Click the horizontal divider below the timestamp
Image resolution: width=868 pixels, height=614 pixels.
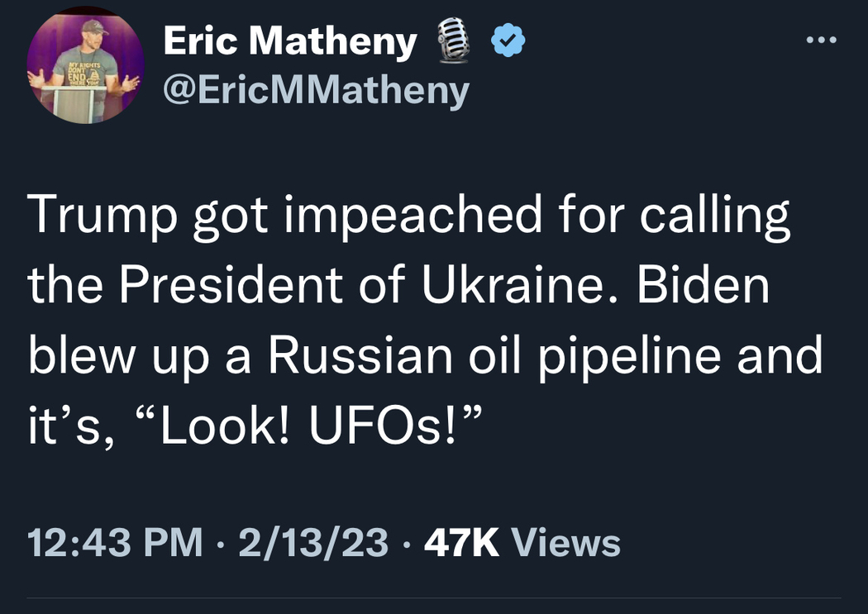click(x=434, y=598)
